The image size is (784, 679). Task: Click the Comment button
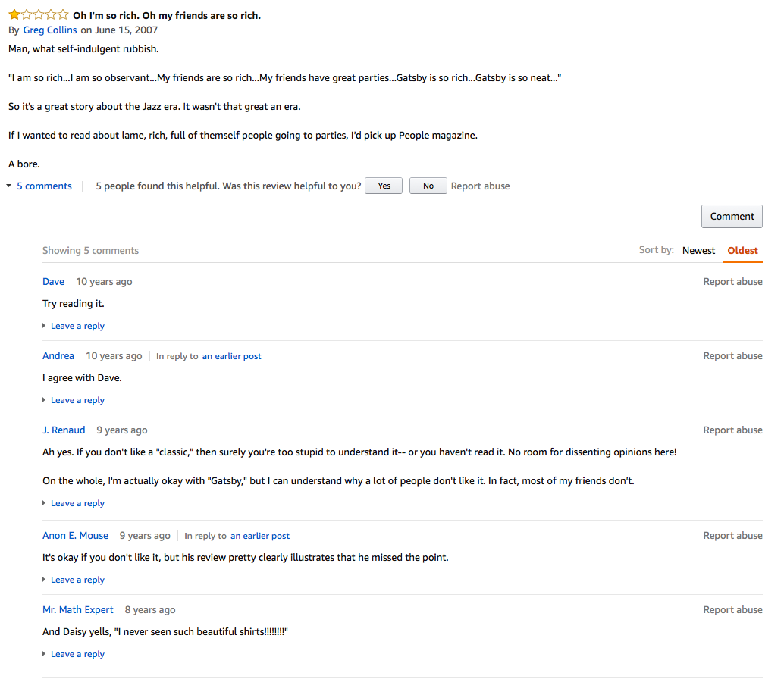(732, 216)
